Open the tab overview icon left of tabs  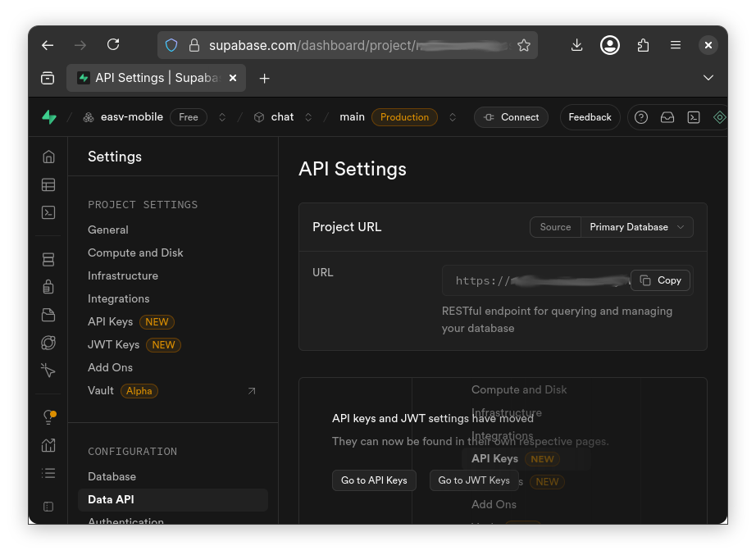coord(48,78)
